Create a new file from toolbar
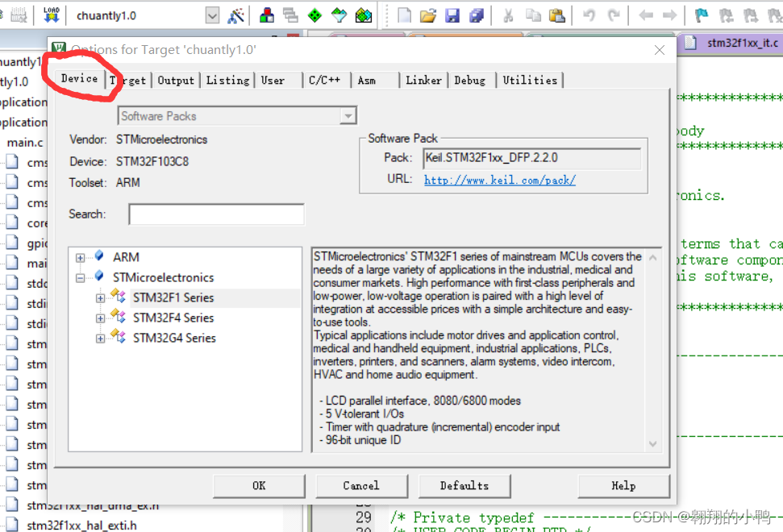 (x=404, y=15)
